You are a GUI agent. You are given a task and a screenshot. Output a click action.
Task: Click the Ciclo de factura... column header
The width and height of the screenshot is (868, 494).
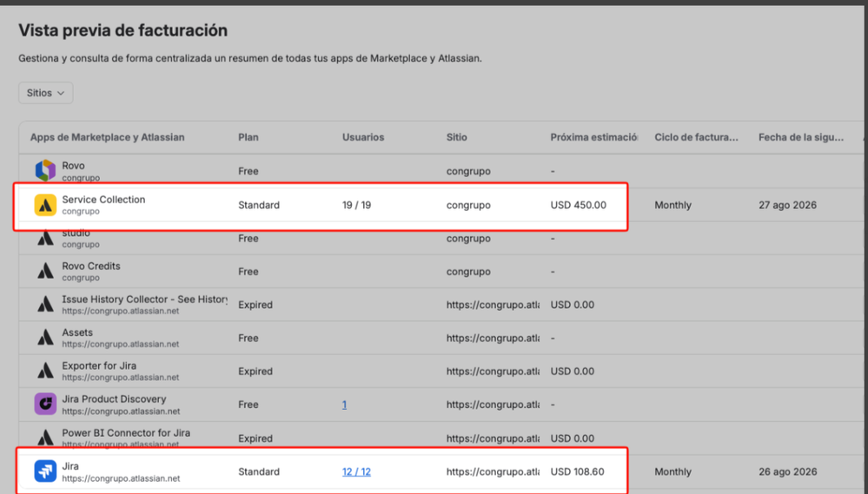696,137
